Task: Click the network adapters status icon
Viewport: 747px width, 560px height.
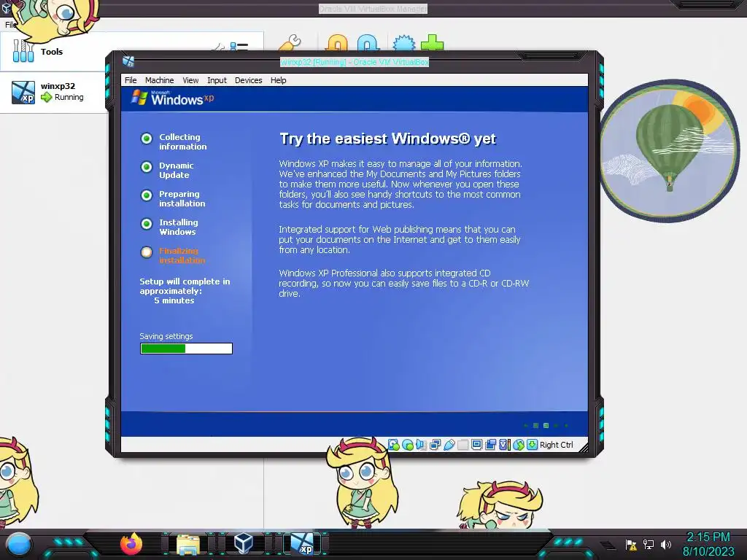Action: point(435,445)
